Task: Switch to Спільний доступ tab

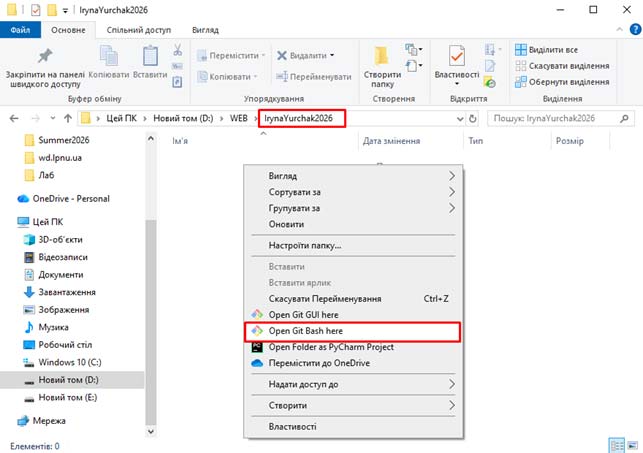Action: pyautogui.click(x=139, y=30)
